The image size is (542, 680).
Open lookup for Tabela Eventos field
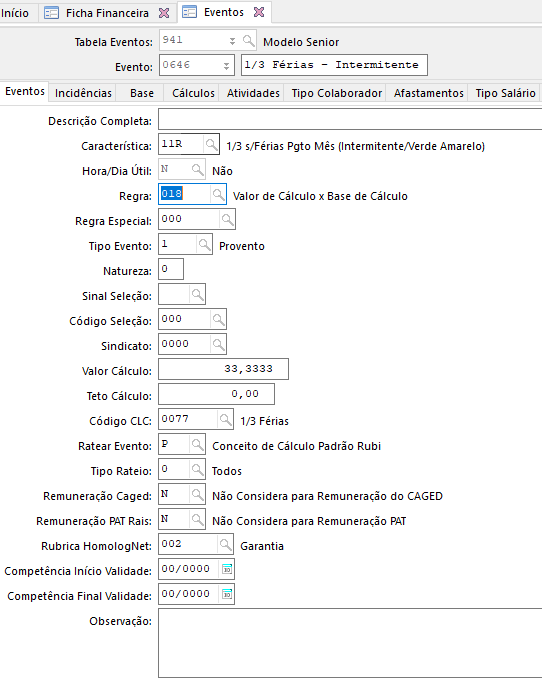pyautogui.click(x=248, y=41)
